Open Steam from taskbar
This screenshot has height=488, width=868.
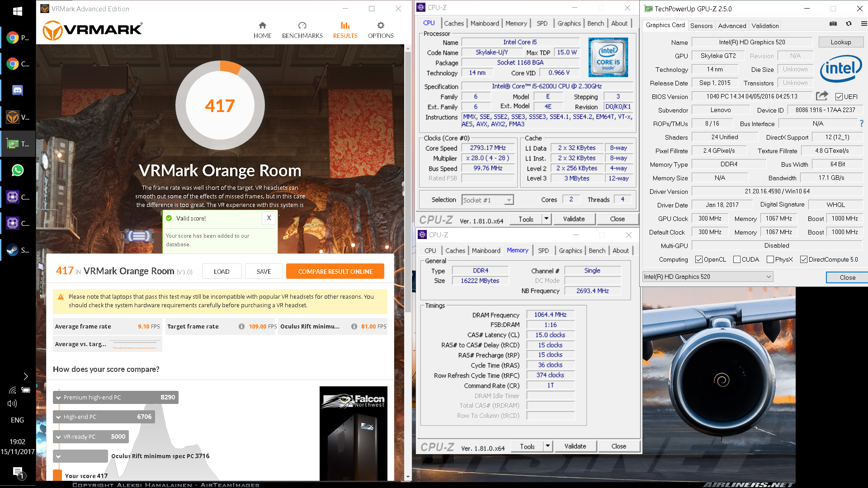coord(18,250)
